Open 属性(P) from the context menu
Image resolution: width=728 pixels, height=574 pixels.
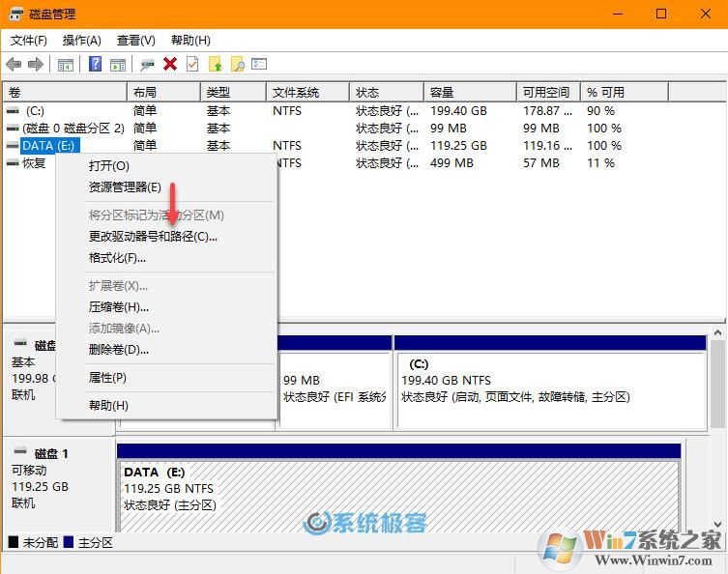(107, 377)
